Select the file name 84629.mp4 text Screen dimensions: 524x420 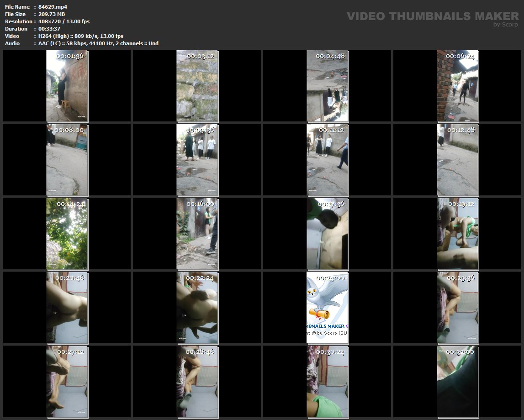tap(53, 7)
